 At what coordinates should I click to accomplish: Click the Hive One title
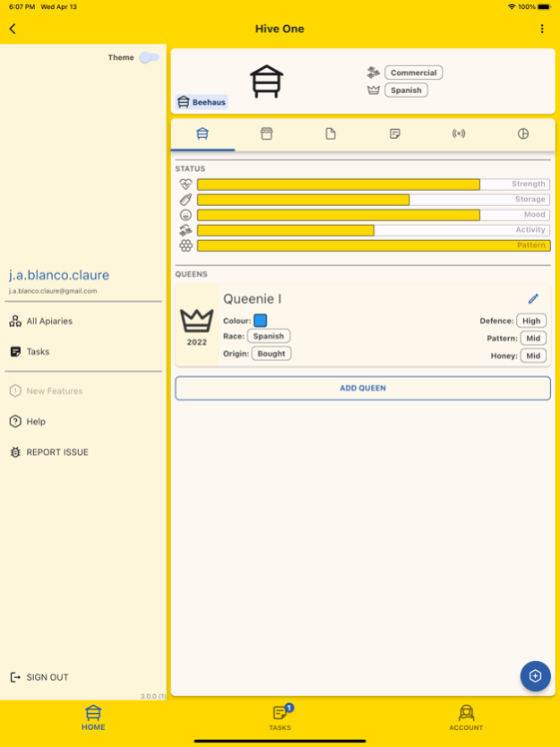pyautogui.click(x=280, y=29)
